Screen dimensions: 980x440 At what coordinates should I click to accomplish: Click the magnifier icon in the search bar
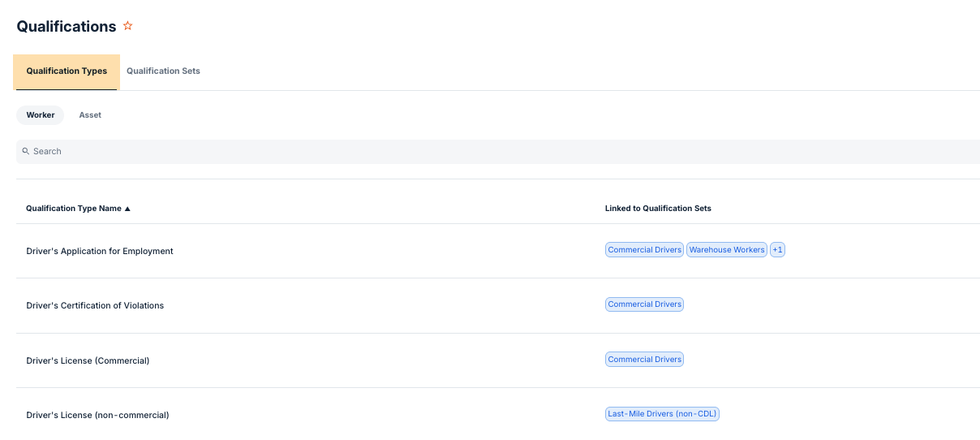point(26,151)
